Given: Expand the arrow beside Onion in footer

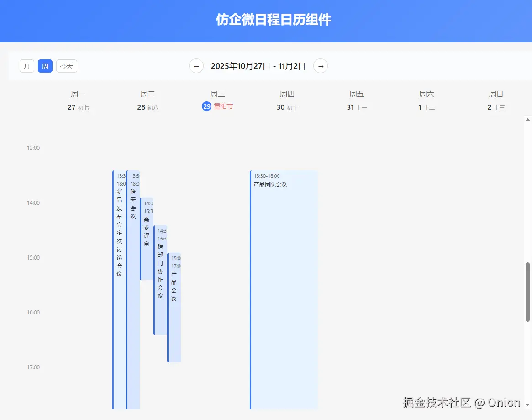Looking at the screenshot, I should [x=527, y=404].
